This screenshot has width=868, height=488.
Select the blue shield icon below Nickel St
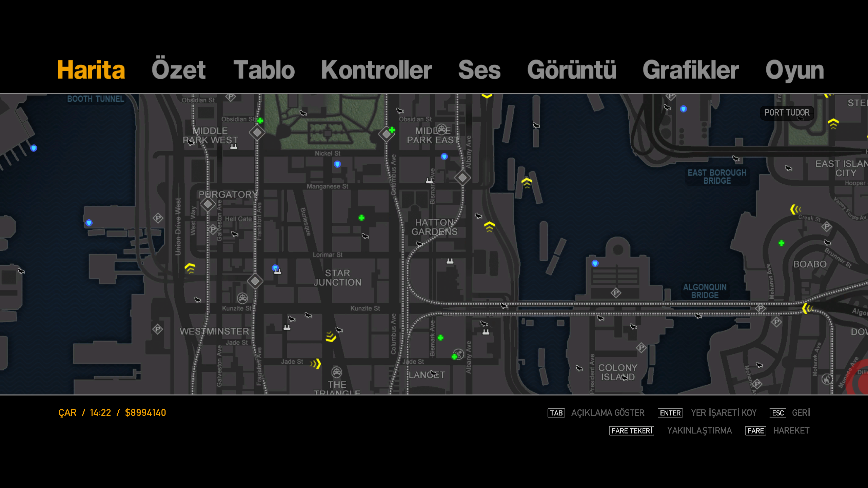pos(337,164)
